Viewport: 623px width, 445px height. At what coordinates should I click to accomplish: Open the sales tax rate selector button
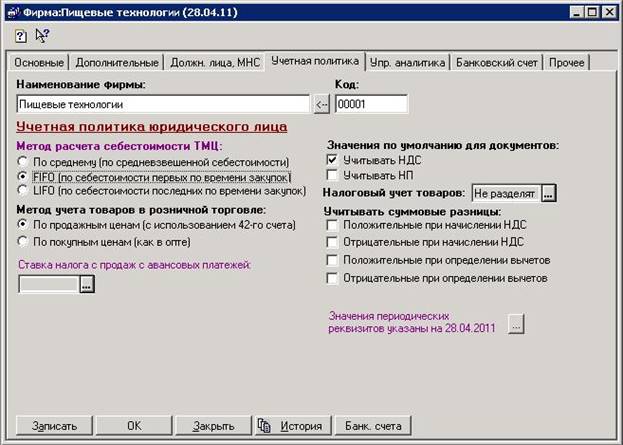click(x=87, y=285)
